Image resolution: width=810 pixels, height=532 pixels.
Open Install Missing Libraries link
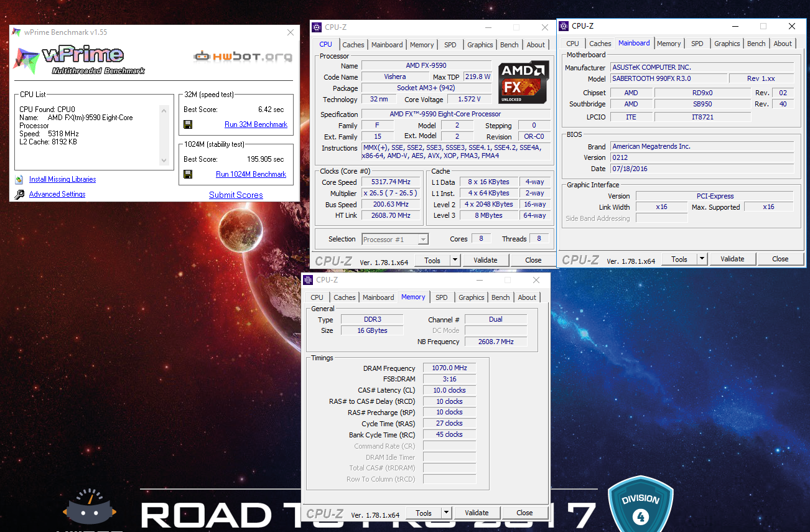point(62,179)
